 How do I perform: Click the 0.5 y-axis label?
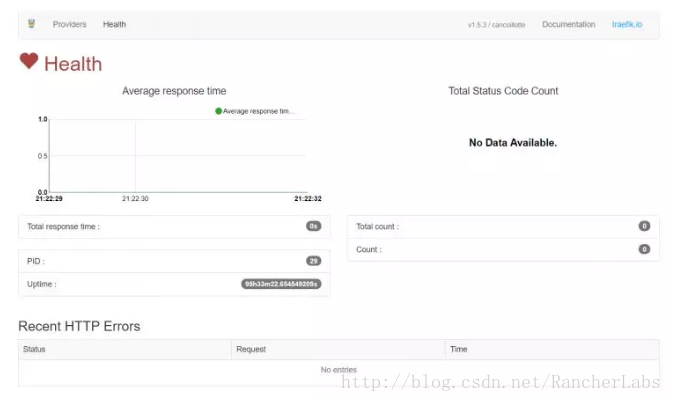(42, 156)
